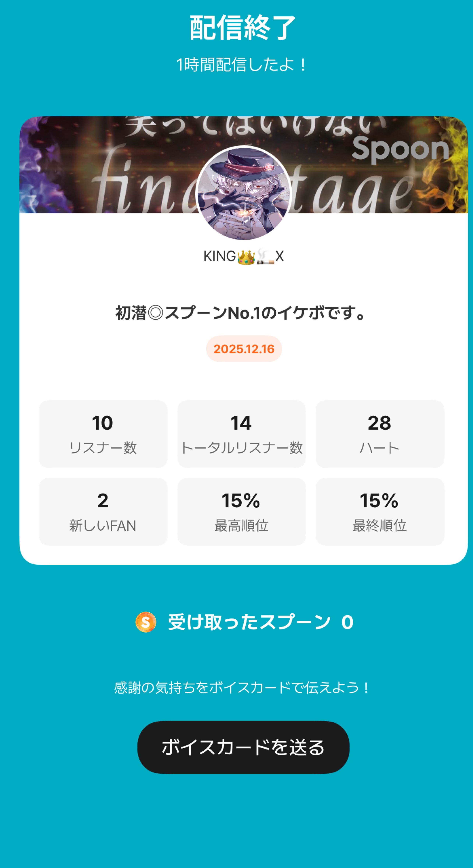
Task: Click the Spoon logo on banner
Action: pyautogui.click(x=400, y=149)
